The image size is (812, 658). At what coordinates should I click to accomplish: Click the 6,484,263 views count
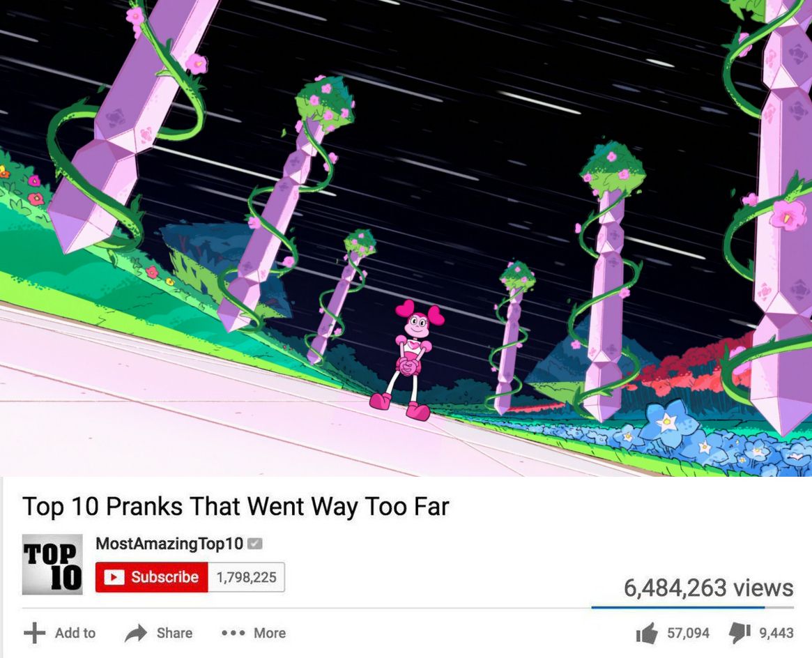pos(708,588)
